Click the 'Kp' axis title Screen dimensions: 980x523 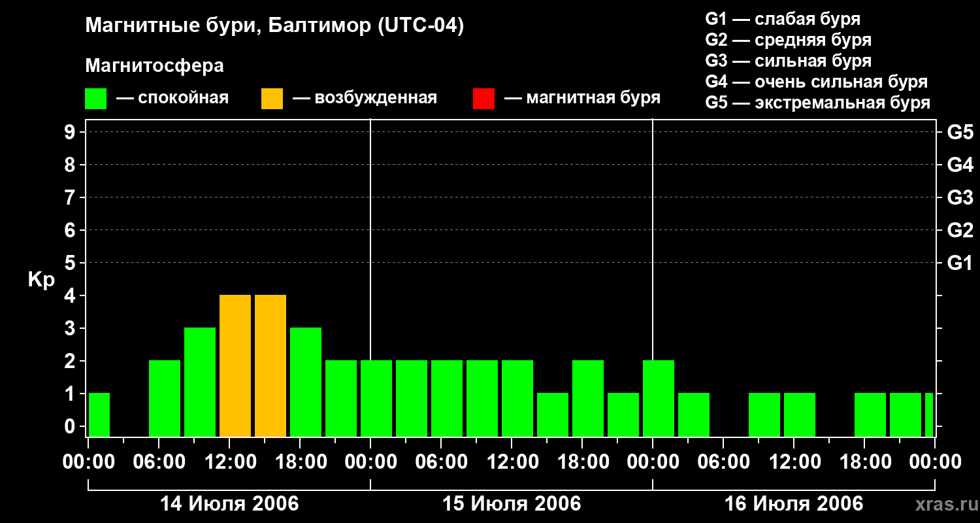(x=41, y=280)
